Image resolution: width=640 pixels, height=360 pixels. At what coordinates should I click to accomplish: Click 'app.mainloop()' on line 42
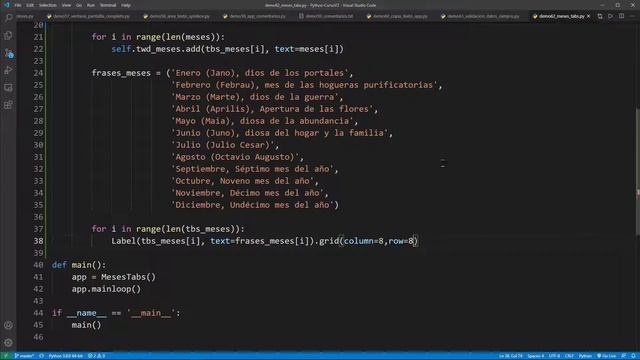click(x=106, y=289)
